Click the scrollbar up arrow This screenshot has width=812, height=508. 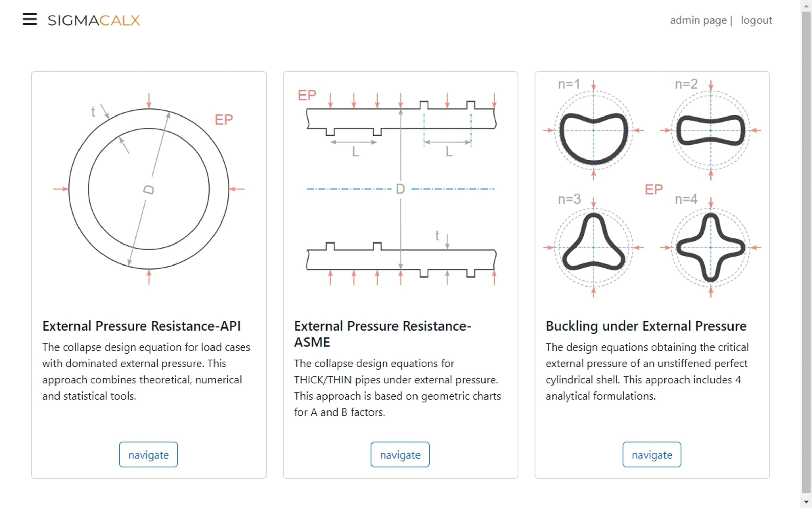pyautogui.click(x=807, y=5)
